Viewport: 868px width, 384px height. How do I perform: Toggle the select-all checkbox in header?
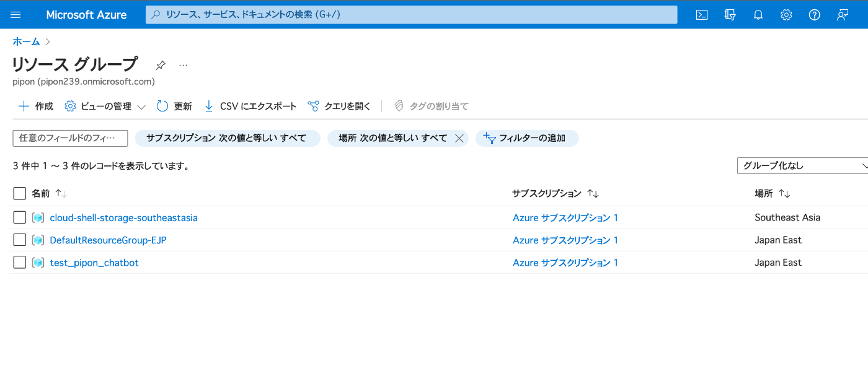[20, 194]
